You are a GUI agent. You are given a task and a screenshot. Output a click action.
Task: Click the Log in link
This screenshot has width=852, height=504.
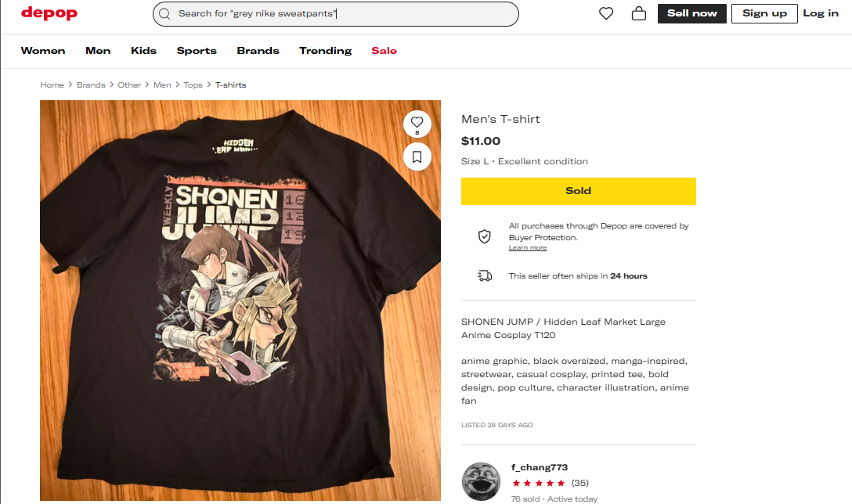821,13
